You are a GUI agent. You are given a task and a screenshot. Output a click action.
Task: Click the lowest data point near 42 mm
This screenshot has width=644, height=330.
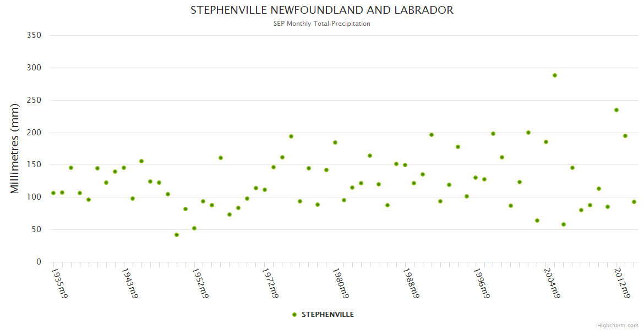pos(177,235)
